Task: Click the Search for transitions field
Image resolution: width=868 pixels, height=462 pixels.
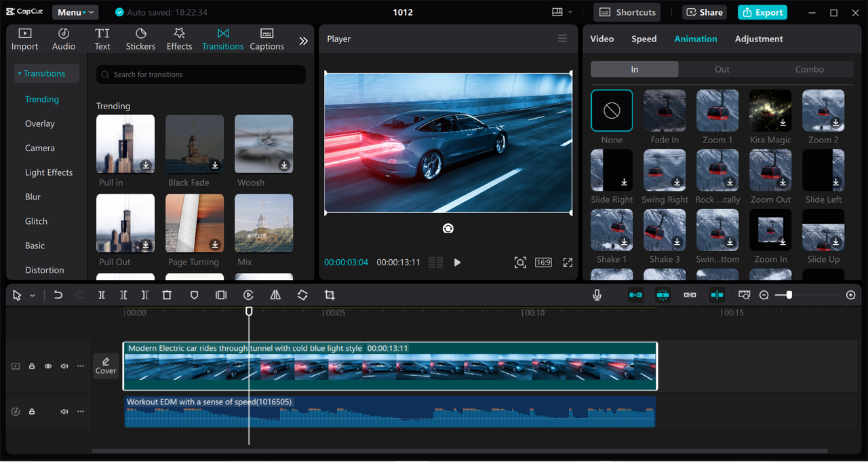Action: point(201,75)
